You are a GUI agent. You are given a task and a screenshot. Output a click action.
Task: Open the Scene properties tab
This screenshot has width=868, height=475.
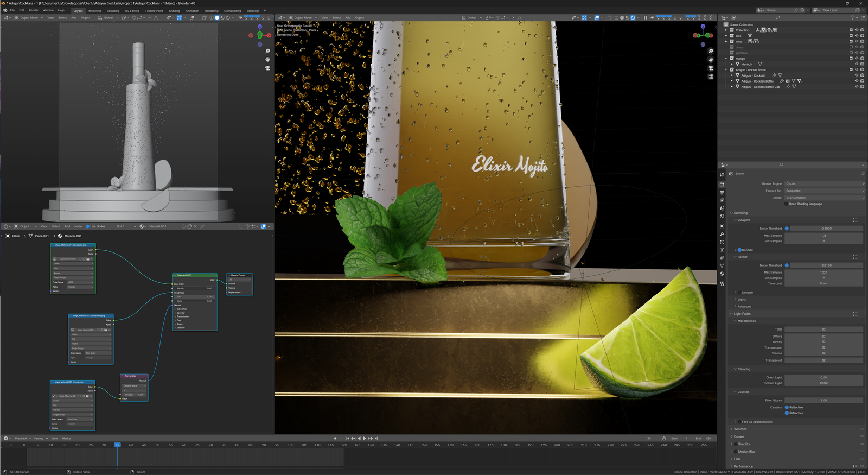click(722, 208)
